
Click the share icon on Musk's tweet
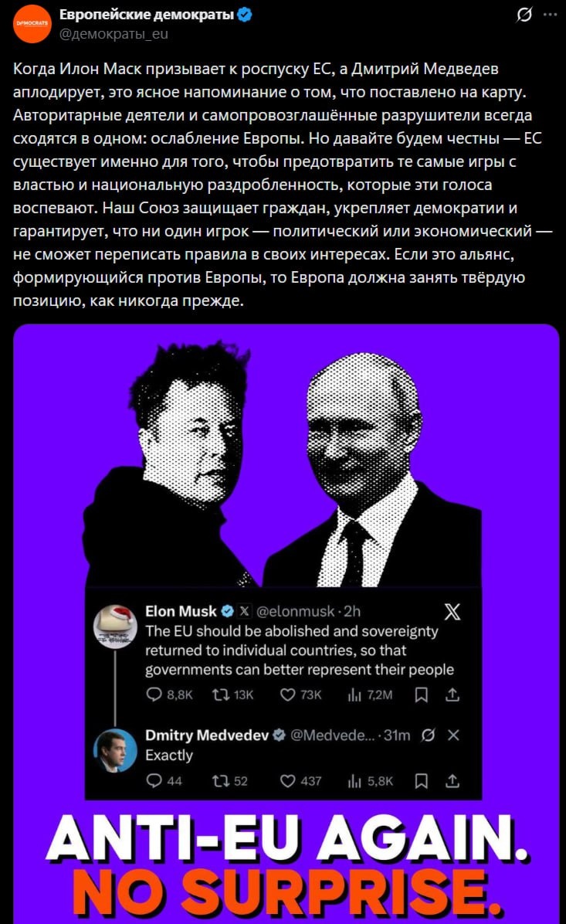click(452, 695)
